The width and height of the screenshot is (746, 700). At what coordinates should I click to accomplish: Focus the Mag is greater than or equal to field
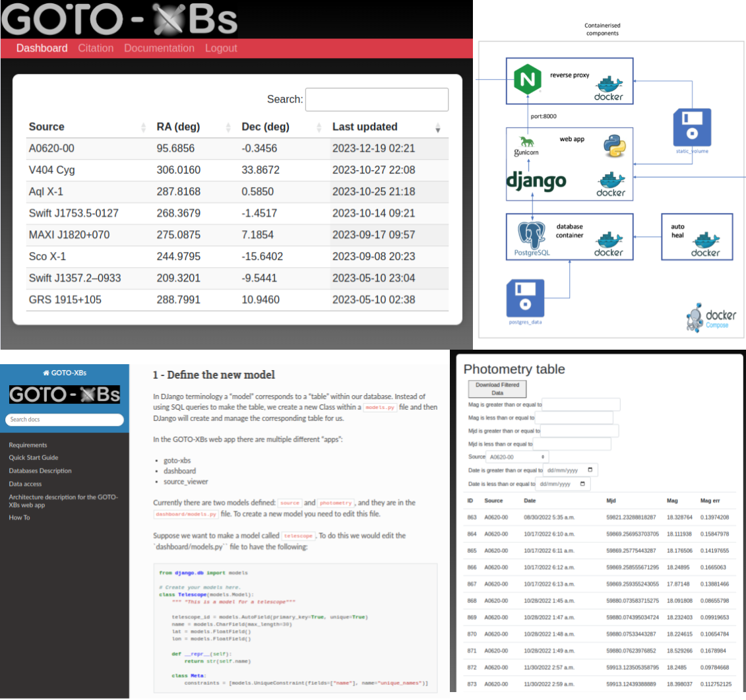[x=581, y=404]
